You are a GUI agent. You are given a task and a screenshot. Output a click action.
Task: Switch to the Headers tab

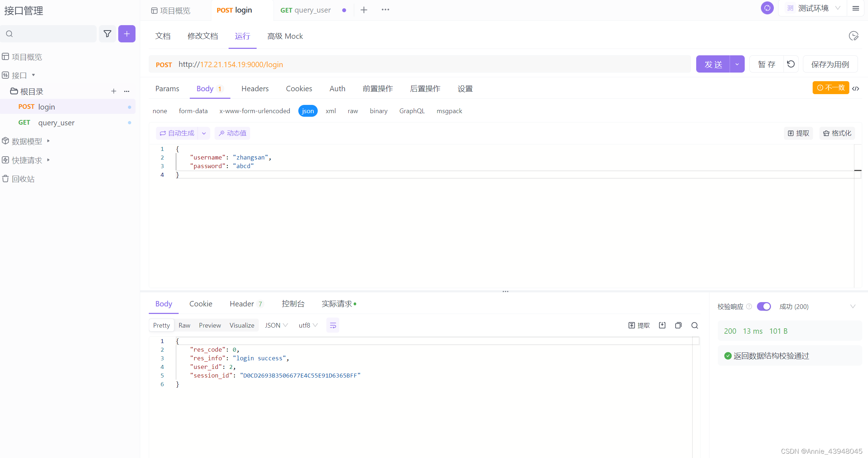click(255, 88)
